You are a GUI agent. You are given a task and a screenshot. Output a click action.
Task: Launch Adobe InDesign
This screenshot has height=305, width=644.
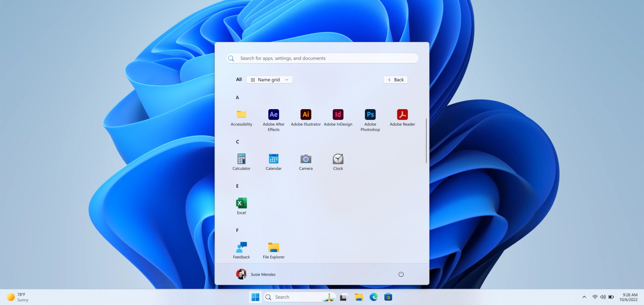tap(338, 118)
